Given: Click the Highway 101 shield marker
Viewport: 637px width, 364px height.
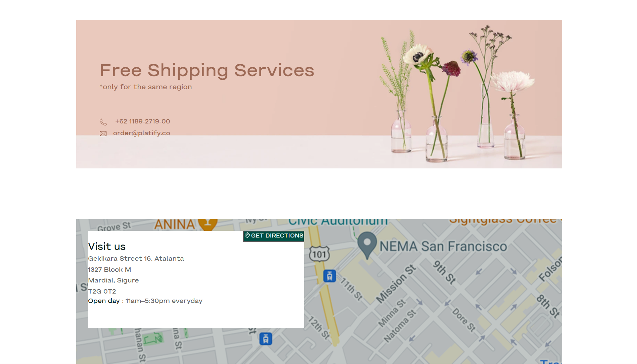Looking at the screenshot, I should [319, 254].
